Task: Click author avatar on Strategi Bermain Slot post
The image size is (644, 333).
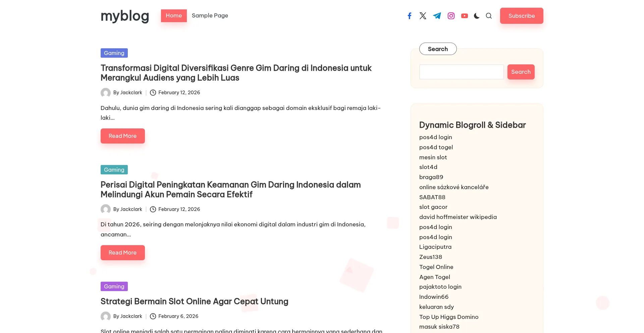Action: [x=106, y=316]
